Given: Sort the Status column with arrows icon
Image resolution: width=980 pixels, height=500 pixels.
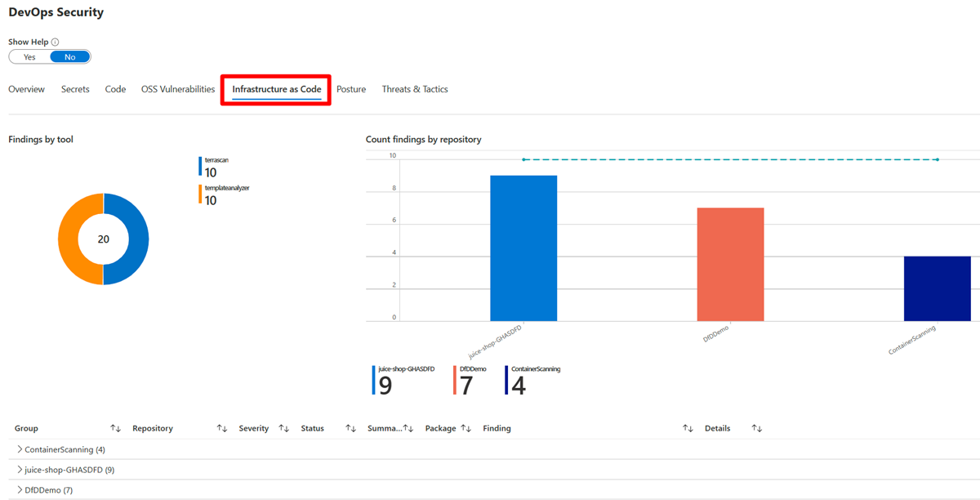Looking at the screenshot, I should [x=350, y=428].
